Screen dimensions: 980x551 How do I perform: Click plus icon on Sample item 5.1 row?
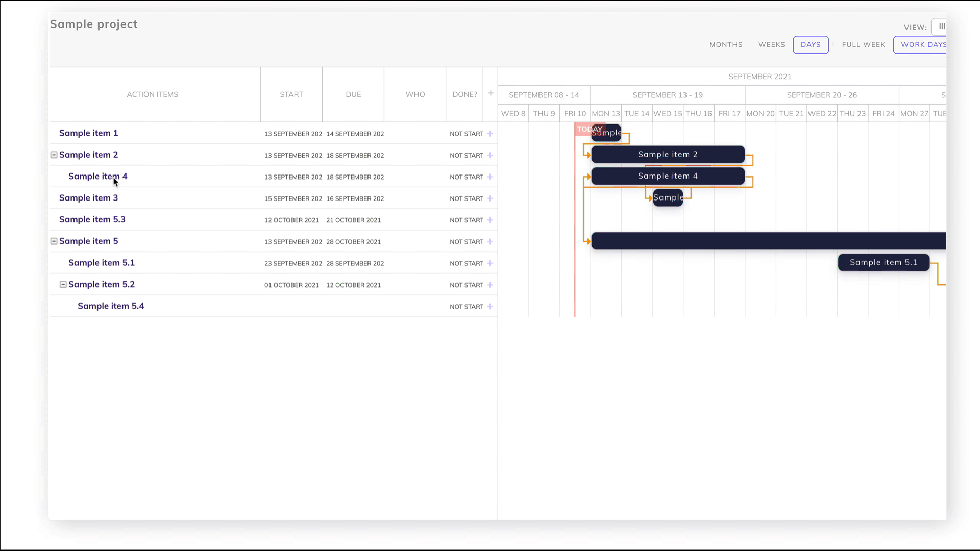coord(490,263)
